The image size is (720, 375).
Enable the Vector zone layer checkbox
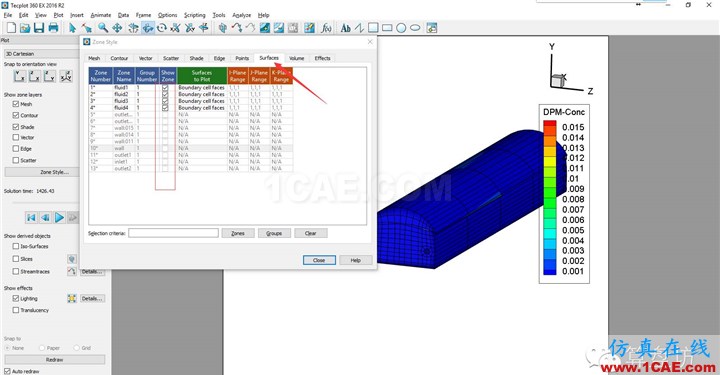[16, 137]
